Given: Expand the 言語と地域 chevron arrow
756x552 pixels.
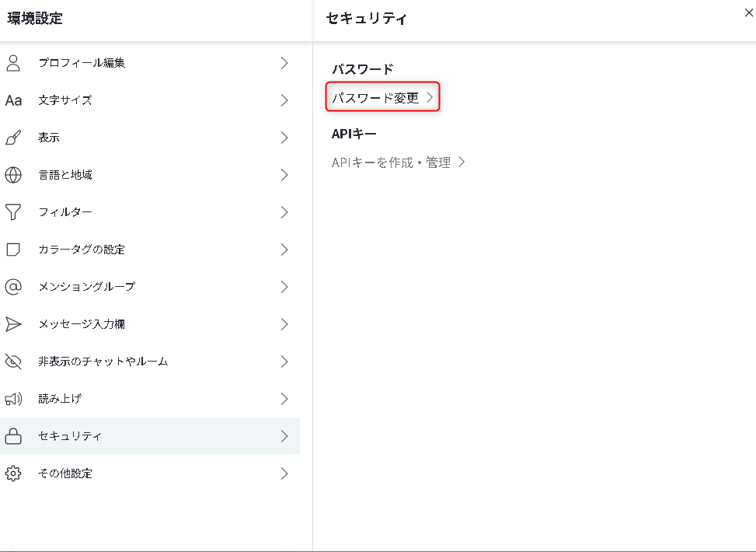Looking at the screenshot, I should tap(284, 175).
